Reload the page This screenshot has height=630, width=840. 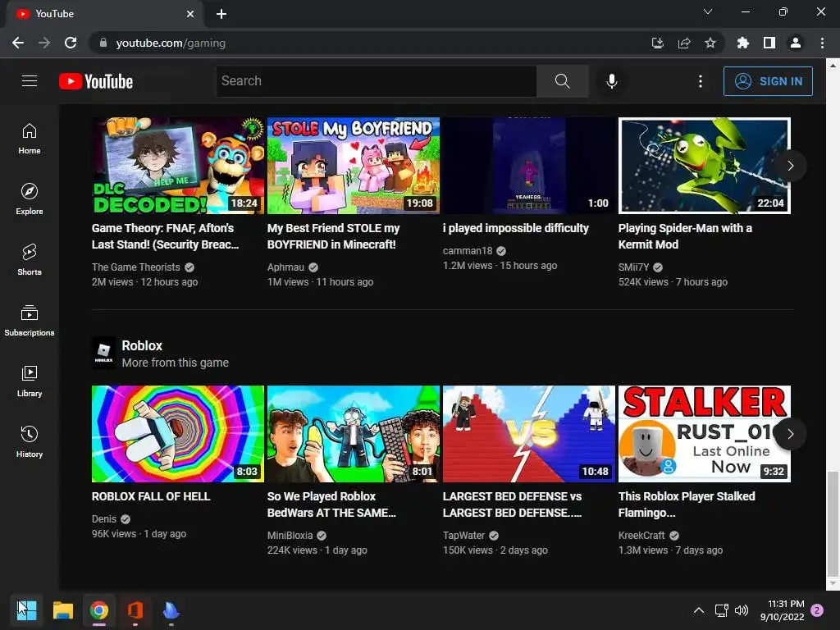71,43
